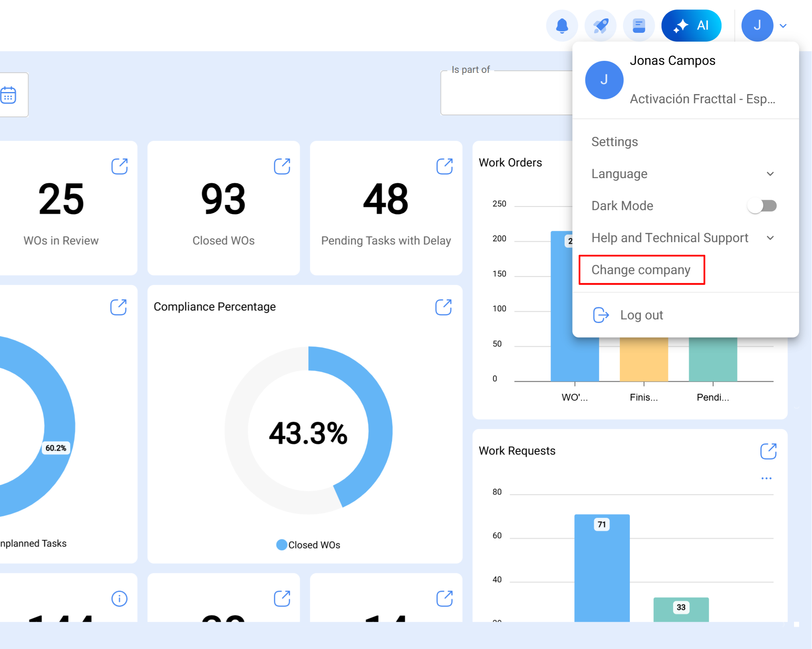Open Work Requests more options menu
This screenshot has width=812, height=649.
[x=766, y=478]
